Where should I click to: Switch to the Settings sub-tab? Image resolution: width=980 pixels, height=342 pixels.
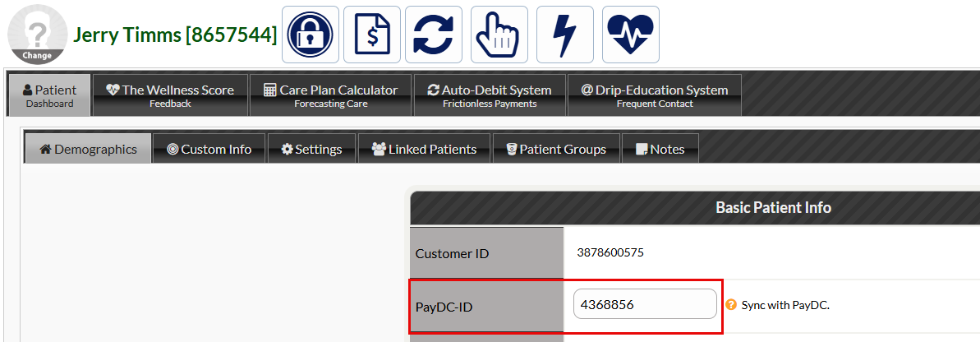click(x=312, y=149)
